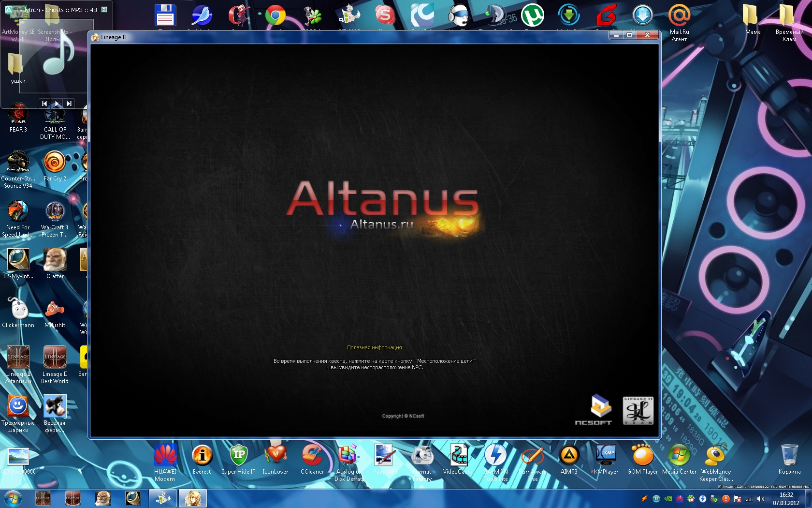812x508 pixels.
Task: Click the Lineage II taskbar button with blonde character
Action: 193,498
